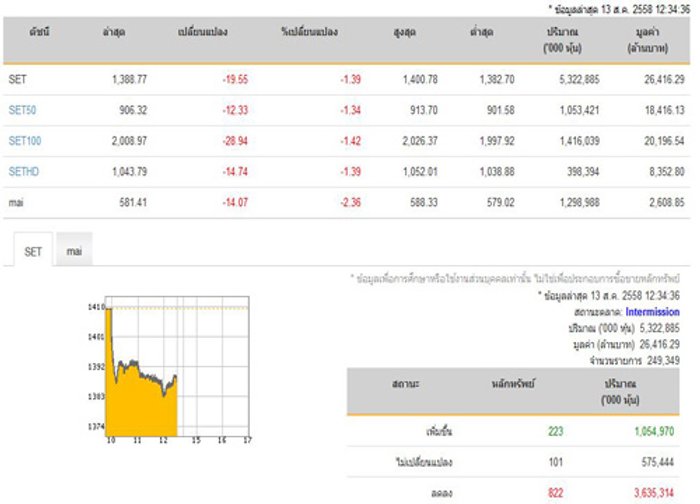
Task: Click SET50 change value -12.33
Action: (x=235, y=110)
